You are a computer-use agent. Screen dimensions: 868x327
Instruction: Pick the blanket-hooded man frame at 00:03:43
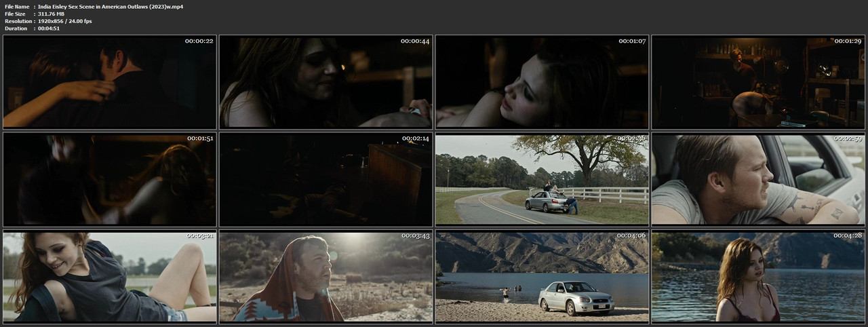(x=325, y=276)
